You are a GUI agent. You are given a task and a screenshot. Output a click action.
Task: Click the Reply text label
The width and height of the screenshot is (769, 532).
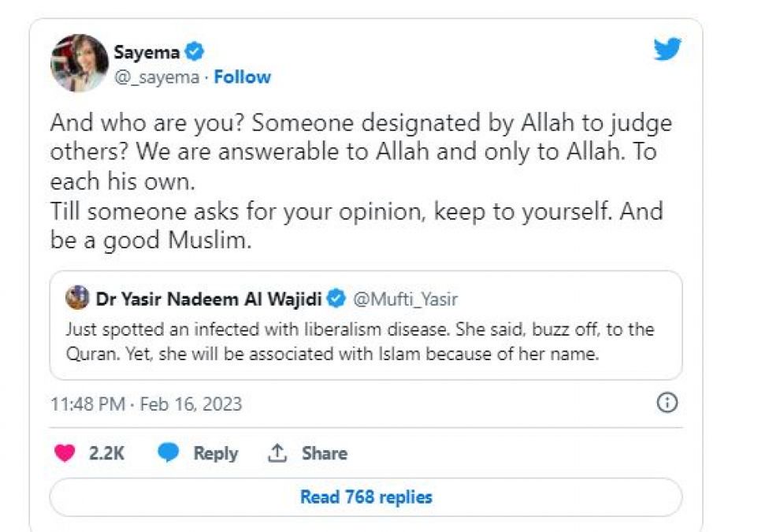(x=215, y=453)
